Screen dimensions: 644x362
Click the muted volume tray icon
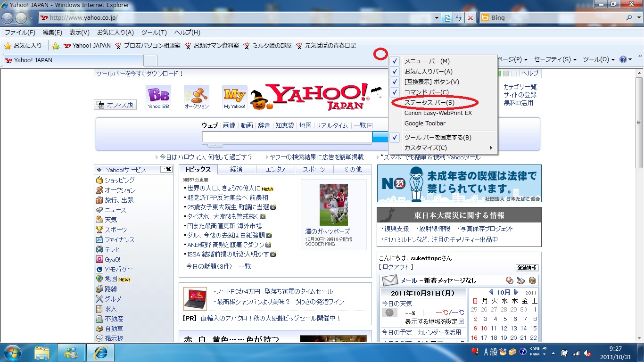tap(587, 353)
